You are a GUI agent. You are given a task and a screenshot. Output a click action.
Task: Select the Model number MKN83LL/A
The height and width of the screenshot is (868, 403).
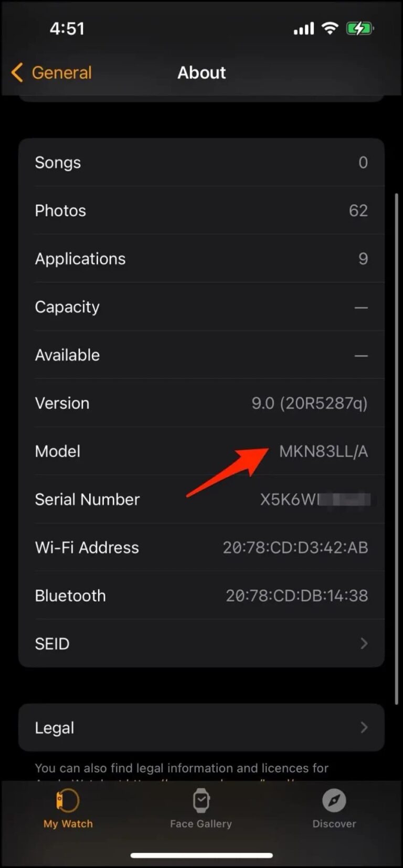click(x=324, y=451)
